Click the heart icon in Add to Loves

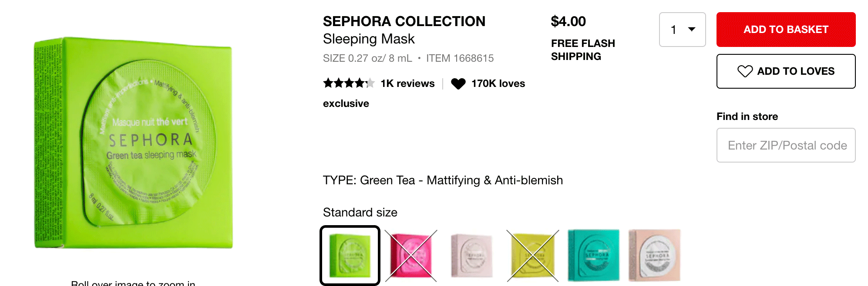[x=745, y=71]
